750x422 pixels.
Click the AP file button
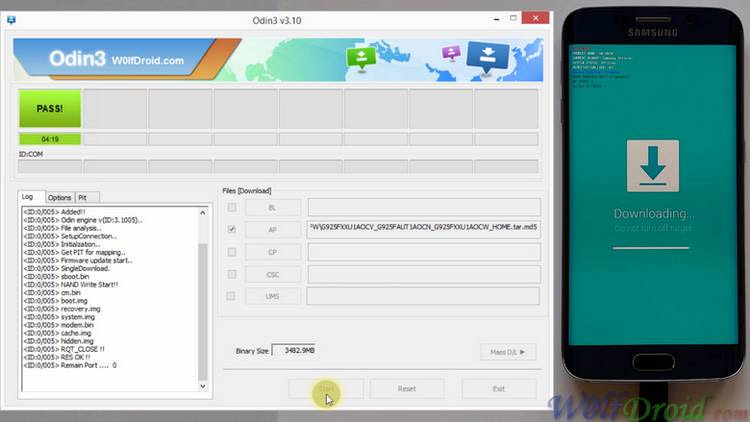pyautogui.click(x=273, y=230)
